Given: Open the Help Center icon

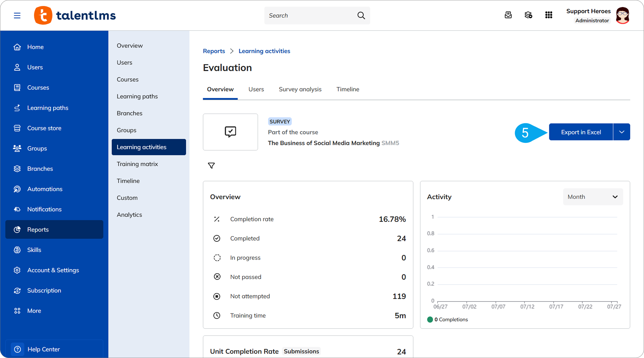Looking at the screenshot, I should coord(17,349).
